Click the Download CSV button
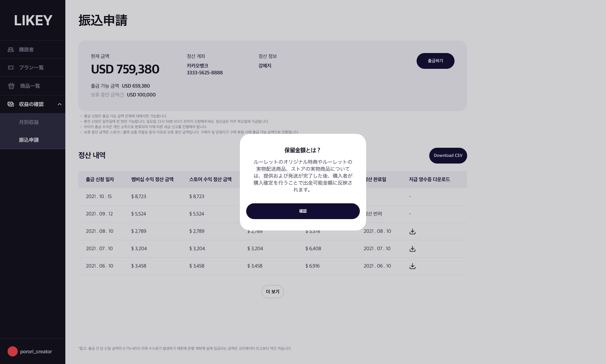Screen dimensions: 606x364 pyautogui.click(x=448, y=156)
